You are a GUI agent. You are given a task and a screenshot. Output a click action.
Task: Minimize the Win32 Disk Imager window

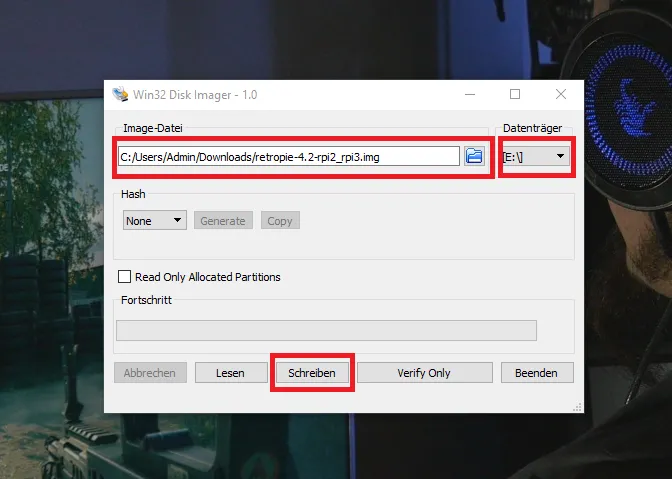point(470,94)
